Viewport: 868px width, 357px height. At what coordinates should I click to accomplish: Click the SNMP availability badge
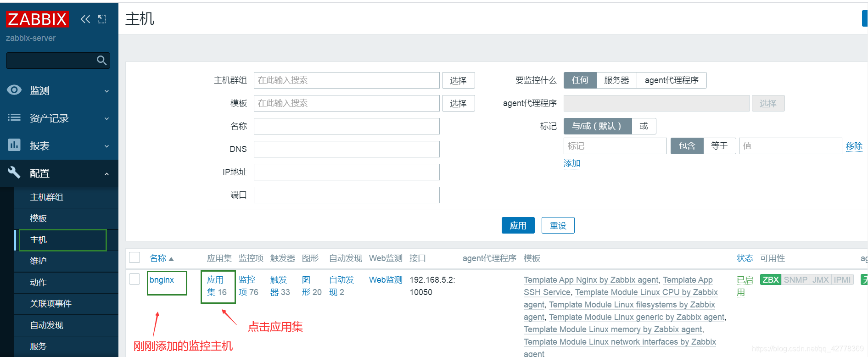coord(795,280)
